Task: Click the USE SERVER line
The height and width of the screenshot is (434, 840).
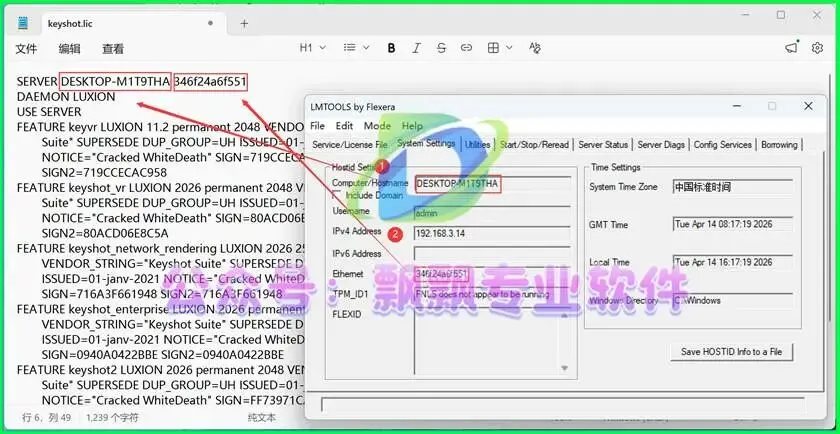Action: pyautogui.click(x=49, y=112)
